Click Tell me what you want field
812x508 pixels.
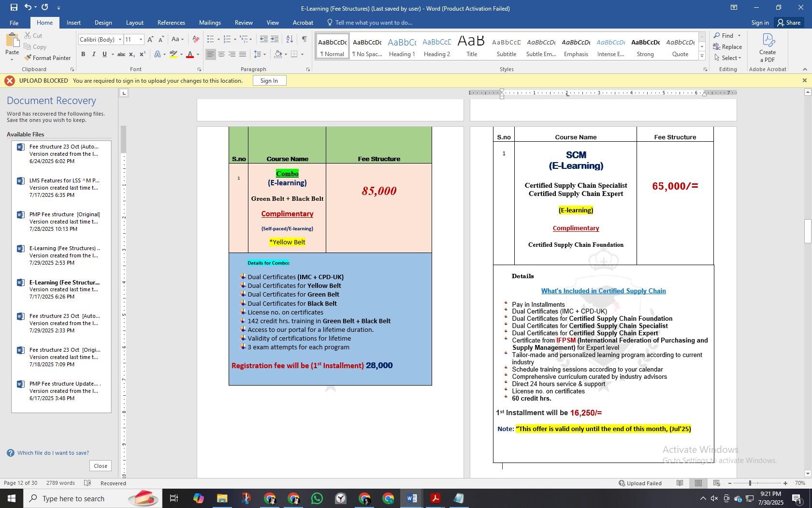tap(374, 23)
